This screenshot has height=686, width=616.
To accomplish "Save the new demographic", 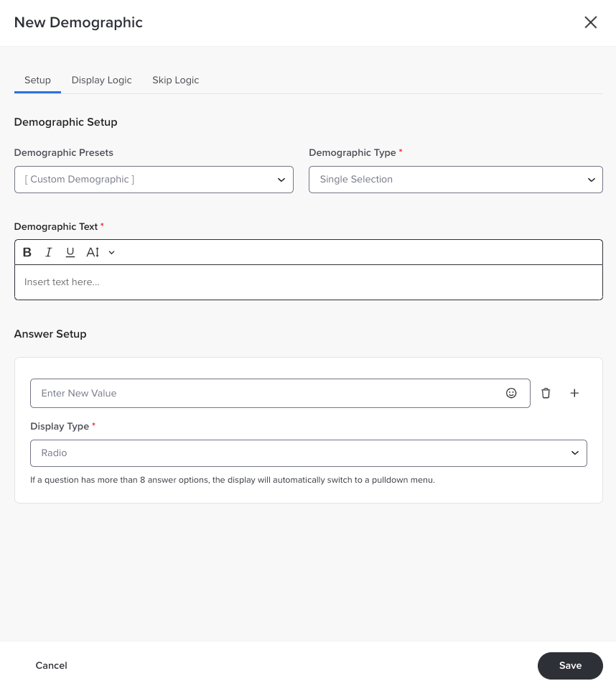I will [x=570, y=665].
